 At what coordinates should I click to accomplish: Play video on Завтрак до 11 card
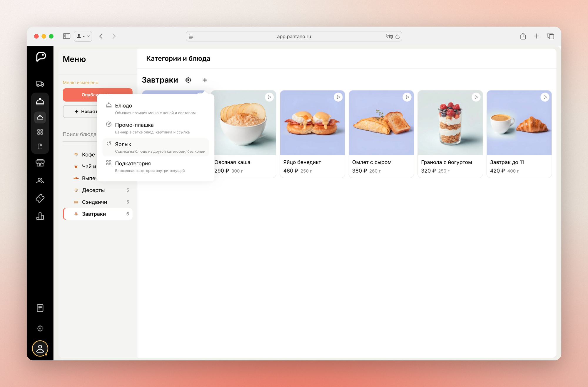click(x=545, y=97)
